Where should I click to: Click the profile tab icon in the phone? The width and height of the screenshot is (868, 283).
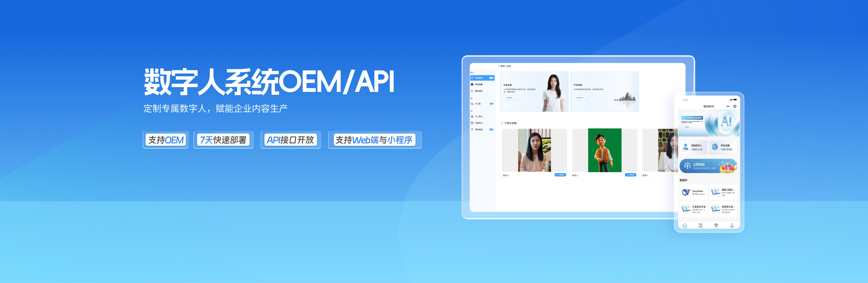tap(732, 226)
